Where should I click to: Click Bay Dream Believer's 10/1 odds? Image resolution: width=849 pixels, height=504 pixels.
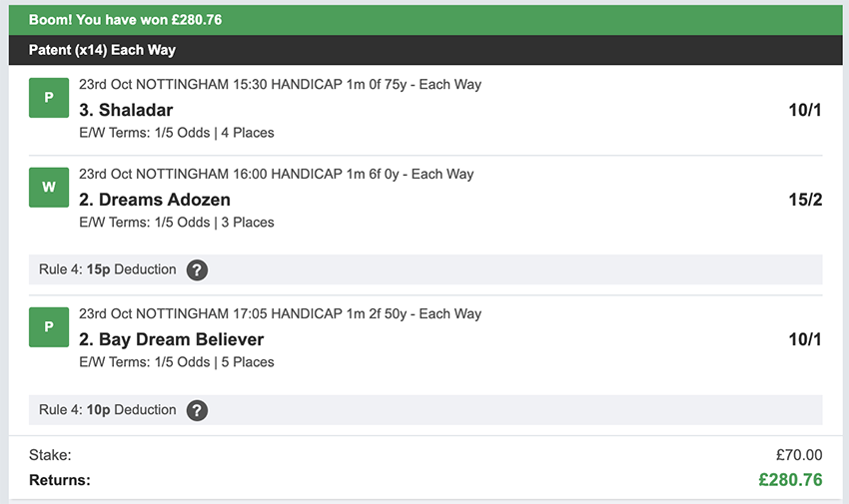click(804, 339)
